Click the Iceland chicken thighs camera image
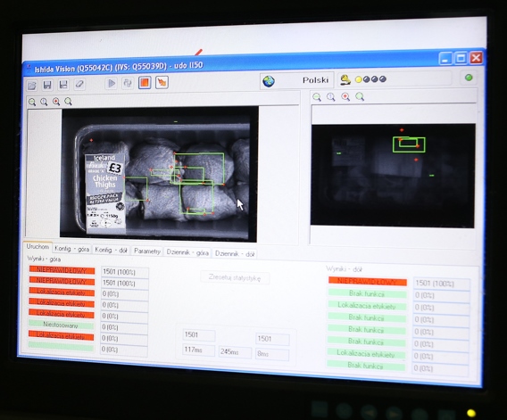The image size is (507, 420). click(x=159, y=175)
